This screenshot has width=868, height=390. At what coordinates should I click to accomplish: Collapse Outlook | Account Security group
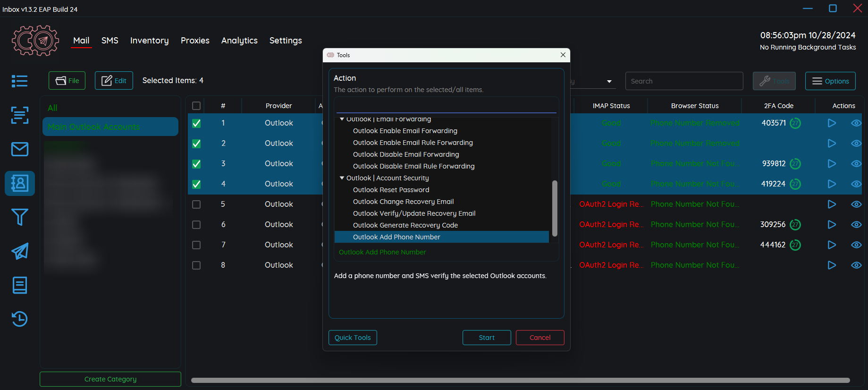point(342,178)
